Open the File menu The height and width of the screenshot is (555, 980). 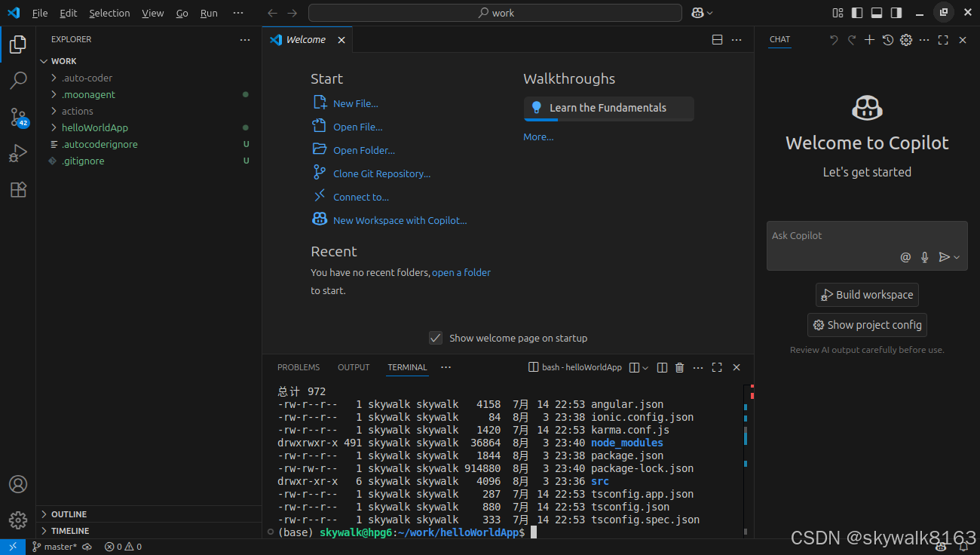tap(40, 13)
